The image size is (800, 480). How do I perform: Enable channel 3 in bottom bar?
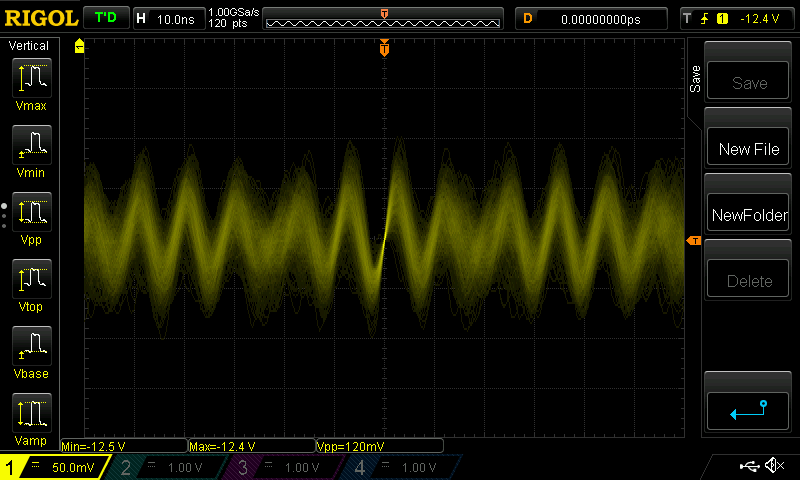(x=283, y=467)
